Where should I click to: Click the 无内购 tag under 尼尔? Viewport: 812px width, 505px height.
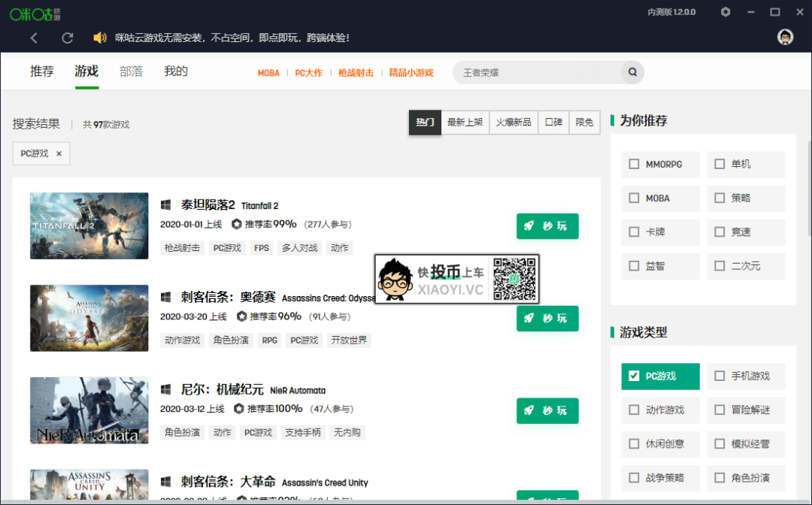347,433
